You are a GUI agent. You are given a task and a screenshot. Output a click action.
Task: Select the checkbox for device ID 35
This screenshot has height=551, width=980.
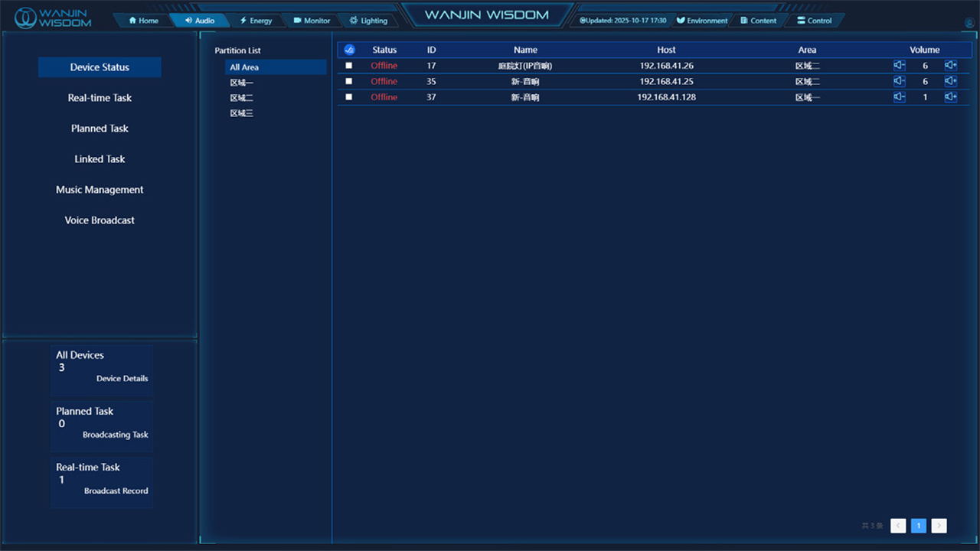click(349, 81)
